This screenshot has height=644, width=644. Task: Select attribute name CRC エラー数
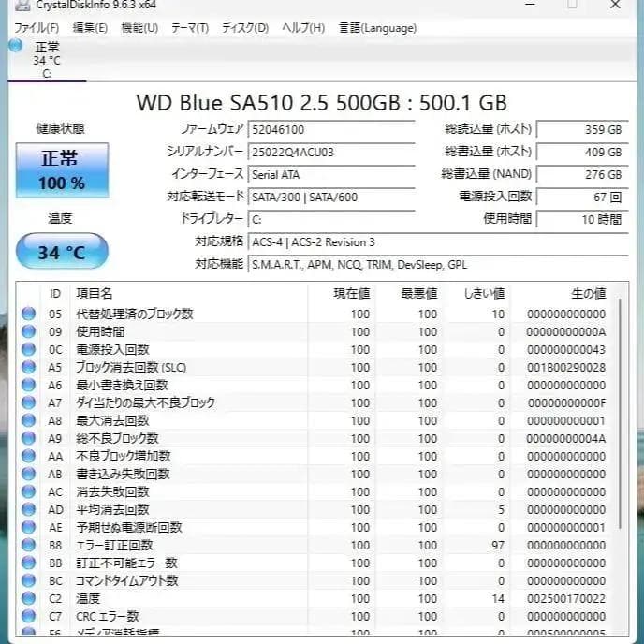(108, 617)
